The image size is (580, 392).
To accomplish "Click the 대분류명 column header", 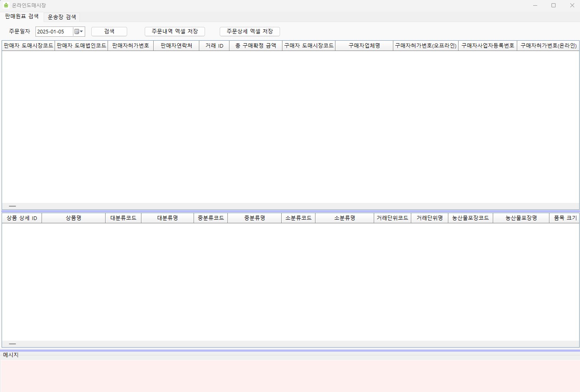I will (x=168, y=218).
